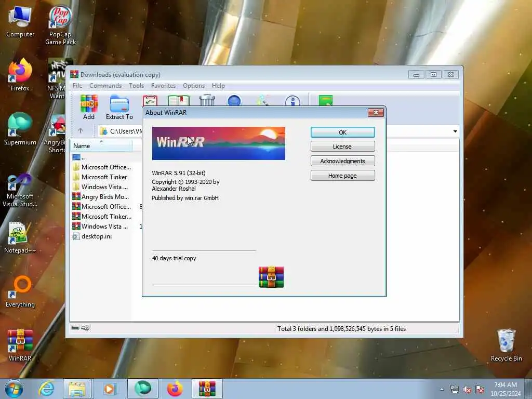Click the Acknowledgments button
The image size is (532, 399).
coord(343,161)
